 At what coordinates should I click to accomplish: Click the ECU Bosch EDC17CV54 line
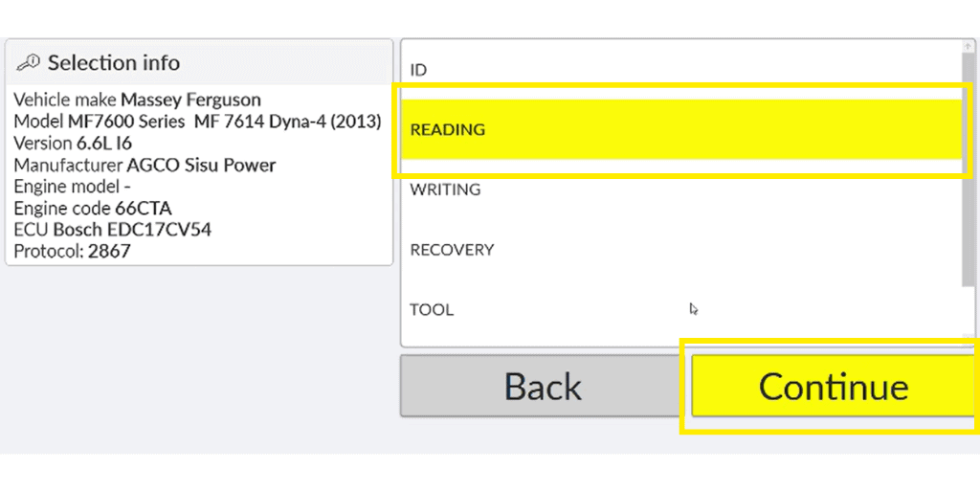[x=112, y=230]
